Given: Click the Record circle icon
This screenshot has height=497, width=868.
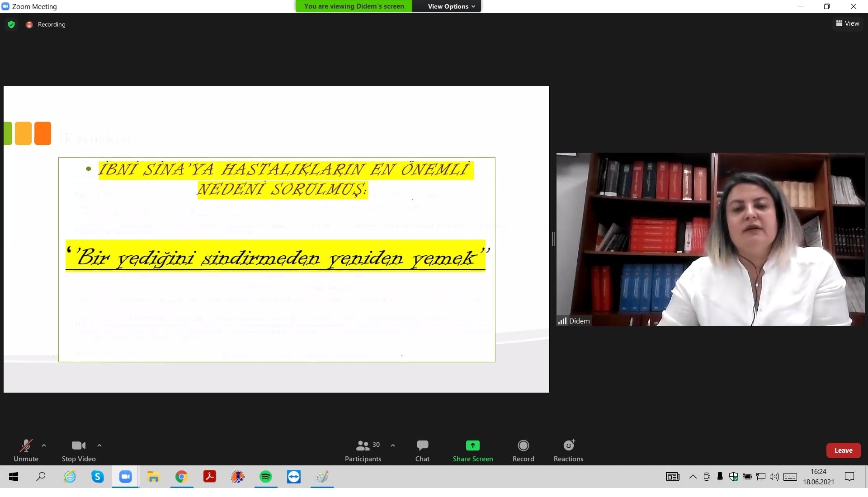Looking at the screenshot, I should pos(523,446).
